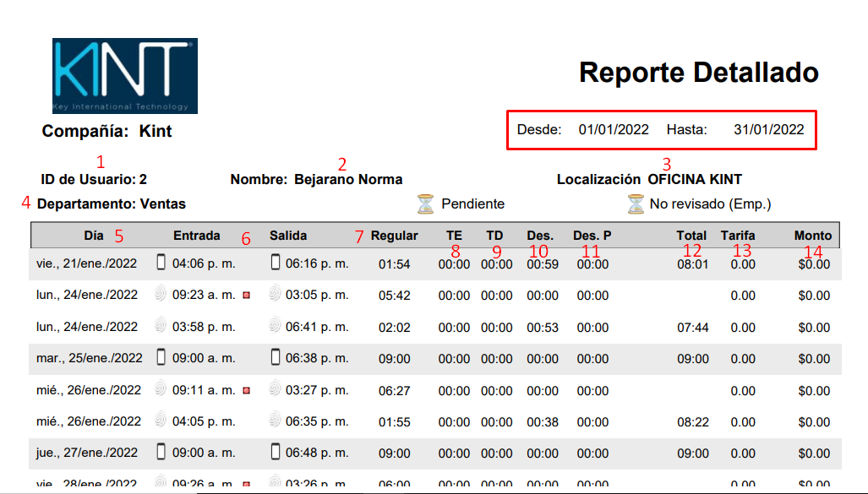Click the fingerprint icon beside 09:11 a. m.
This screenshot has width=868, height=494.
tap(161, 390)
